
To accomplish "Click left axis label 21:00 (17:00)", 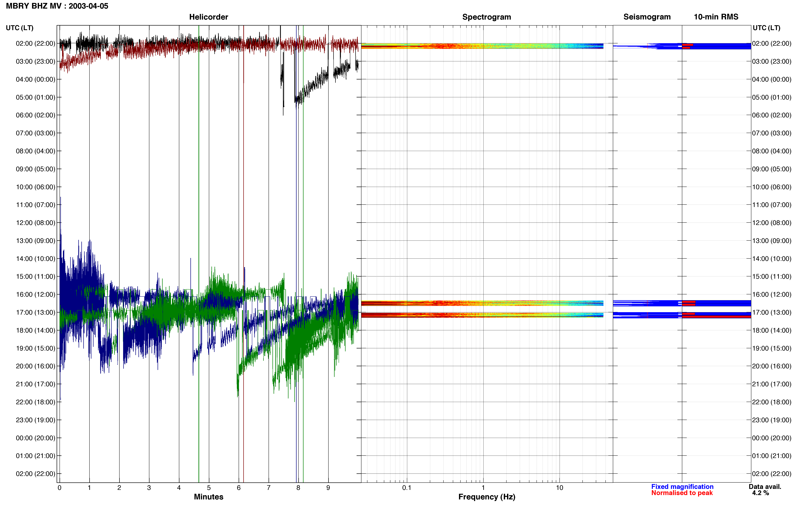I will click(x=36, y=384).
